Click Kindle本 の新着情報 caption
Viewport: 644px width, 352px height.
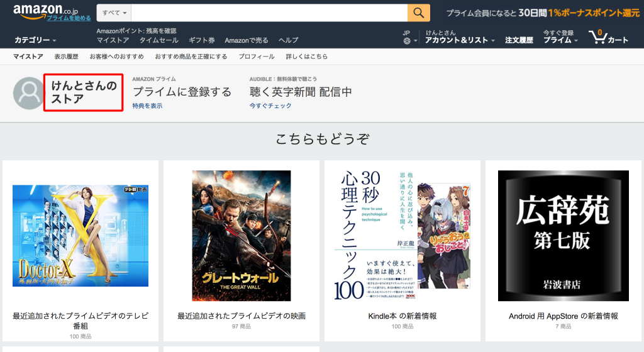click(402, 316)
